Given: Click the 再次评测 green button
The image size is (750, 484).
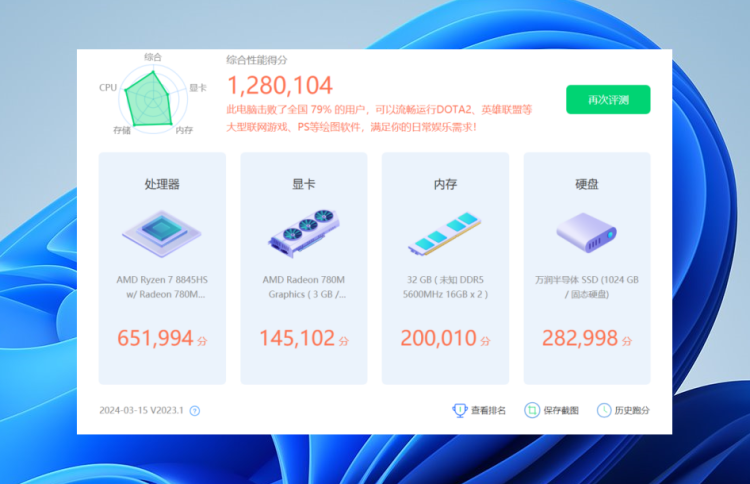Looking at the screenshot, I should click(608, 99).
